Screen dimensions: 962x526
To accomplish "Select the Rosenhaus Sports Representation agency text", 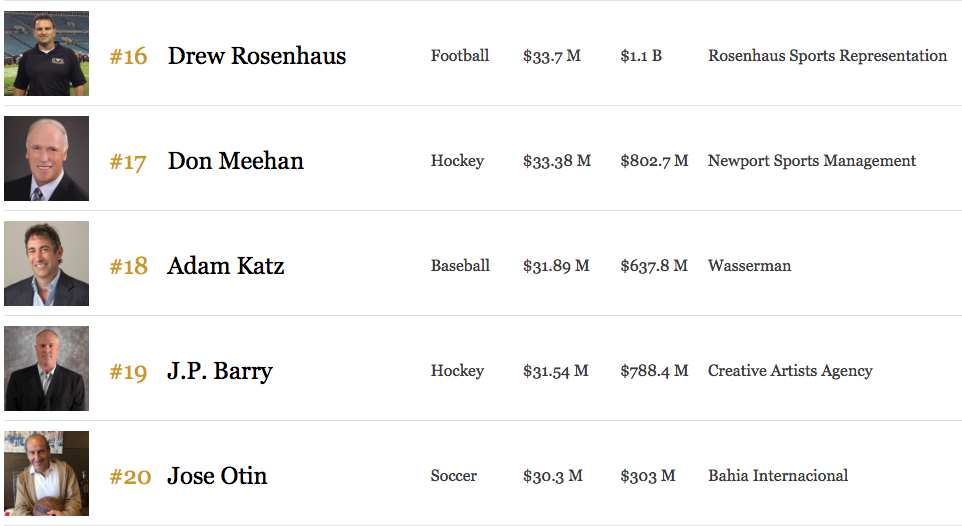I will (828, 56).
